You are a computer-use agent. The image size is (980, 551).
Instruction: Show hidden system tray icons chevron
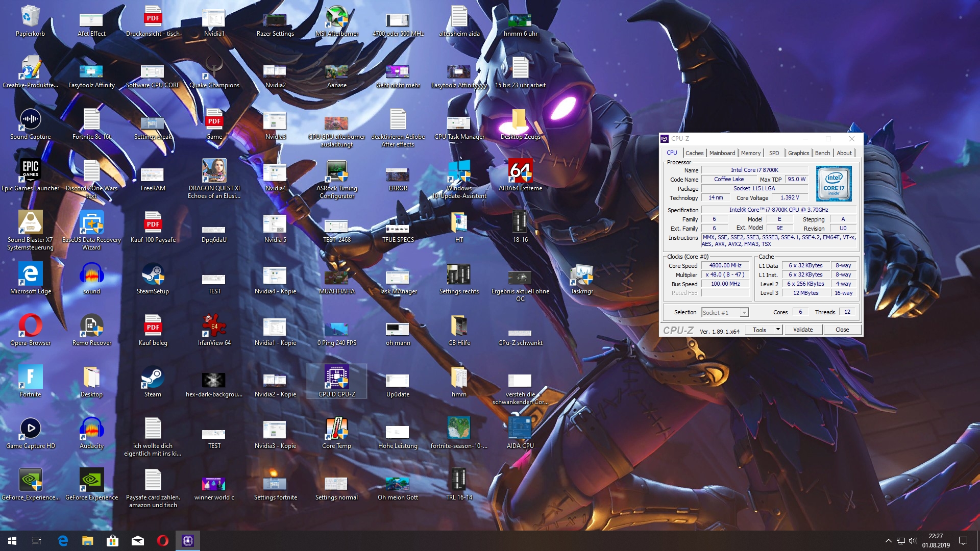pos(888,541)
